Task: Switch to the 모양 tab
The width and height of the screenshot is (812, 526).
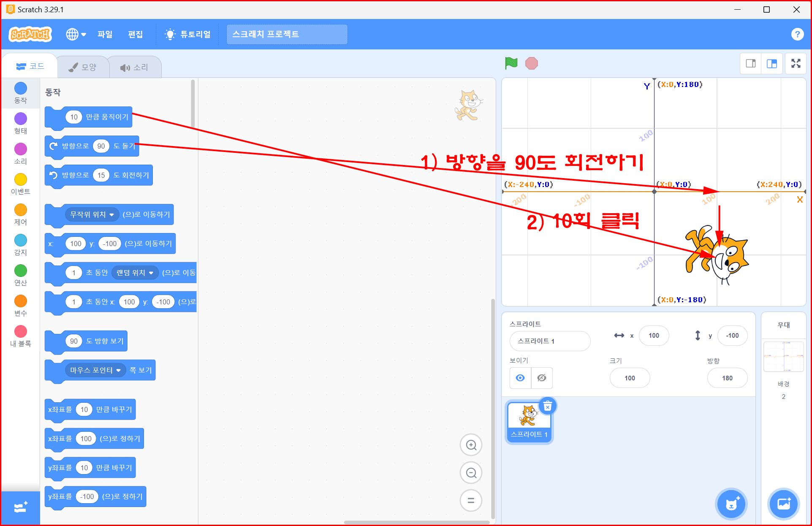Action: pyautogui.click(x=83, y=67)
